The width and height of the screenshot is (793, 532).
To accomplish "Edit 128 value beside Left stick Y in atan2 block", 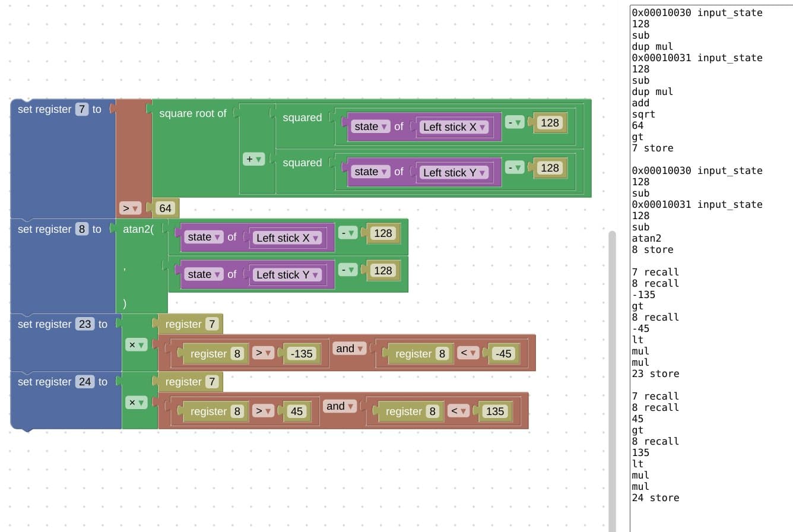I will tap(383, 271).
